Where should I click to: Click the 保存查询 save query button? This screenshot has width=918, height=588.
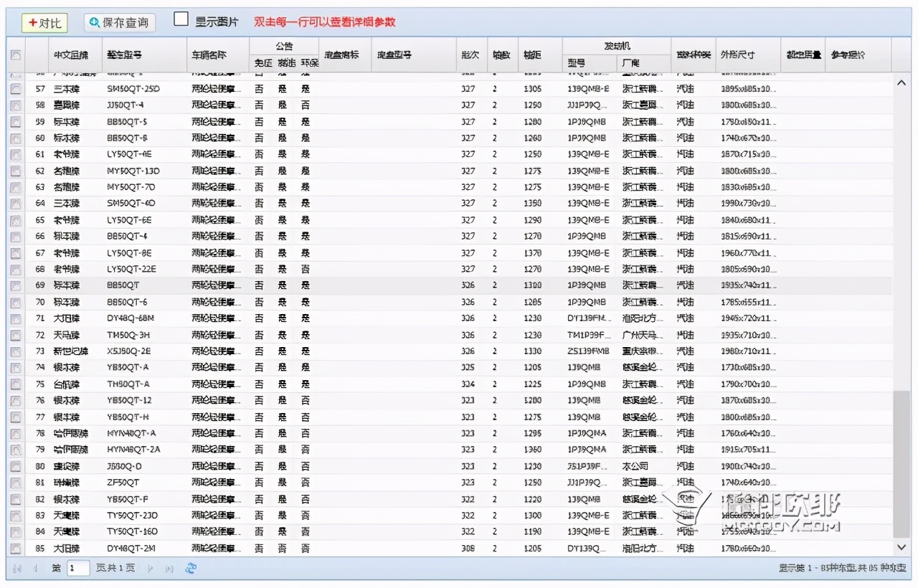pyautogui.click(x=119, y=23)
